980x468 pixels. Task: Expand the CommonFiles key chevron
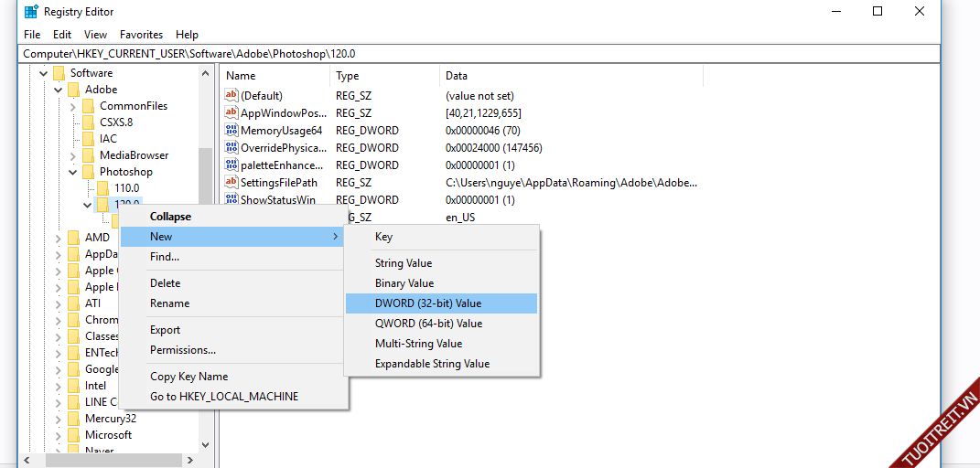[73, 106]
